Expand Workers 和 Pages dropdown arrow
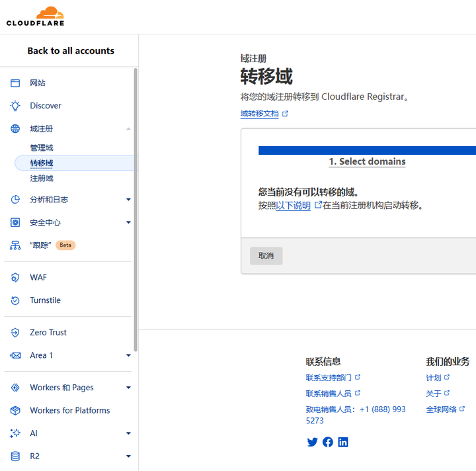 pyautogui.click(x=128, y=388)
